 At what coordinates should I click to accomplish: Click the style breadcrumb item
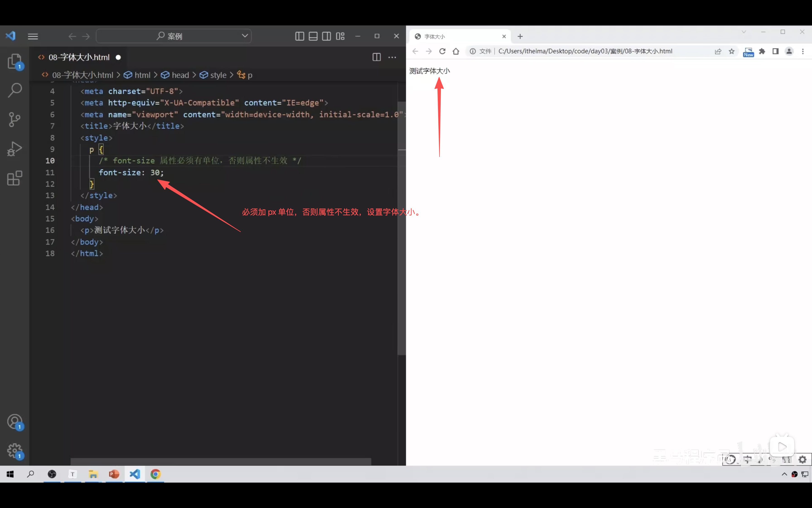click(213, 75)
